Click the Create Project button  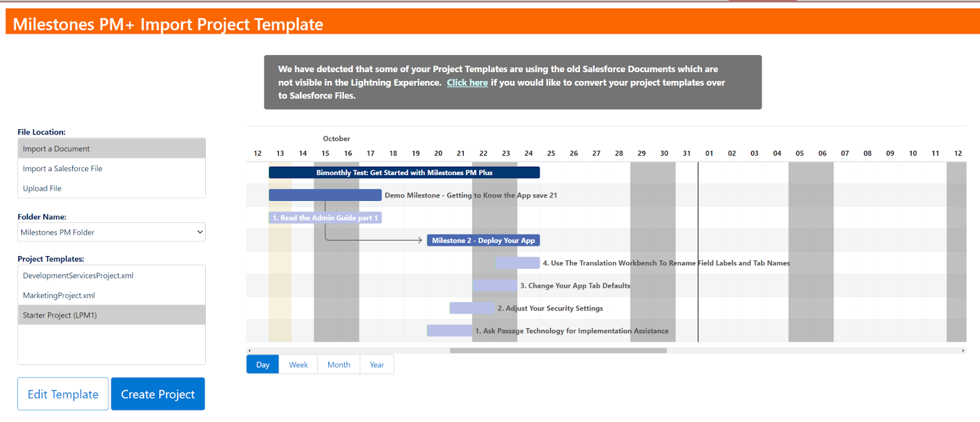coord(158,394)
